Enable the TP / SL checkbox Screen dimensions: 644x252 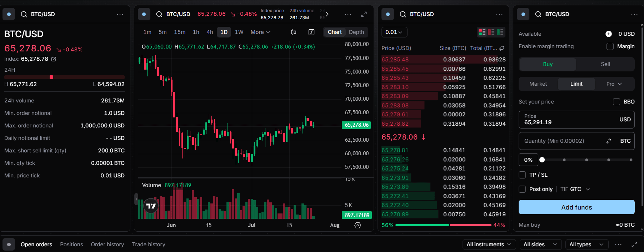point(522,175)
